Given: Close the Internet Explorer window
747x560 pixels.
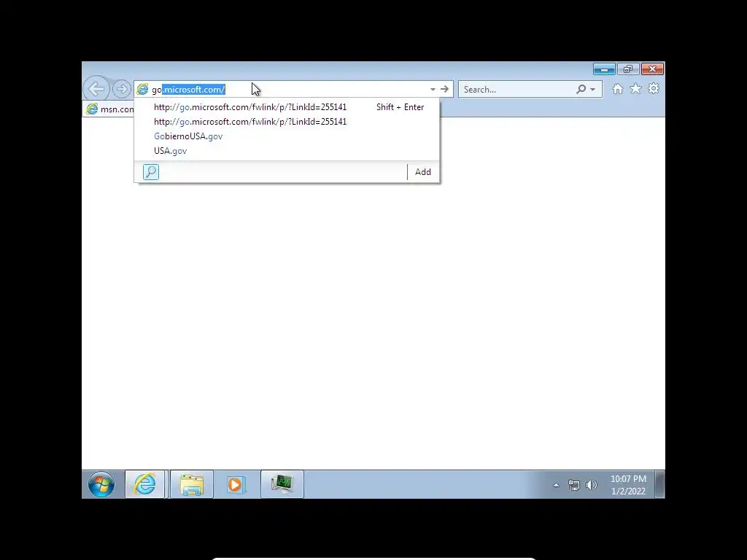Looking at the screenshot, I should point(652,69).
